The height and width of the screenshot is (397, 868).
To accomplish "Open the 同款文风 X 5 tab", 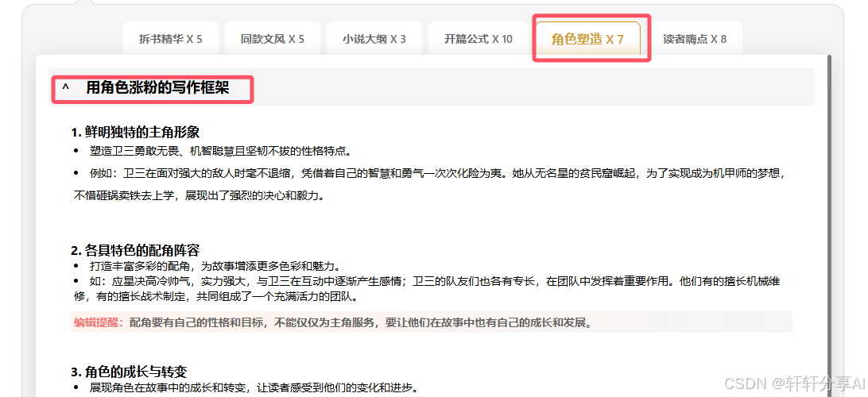I will coord(273,39).
